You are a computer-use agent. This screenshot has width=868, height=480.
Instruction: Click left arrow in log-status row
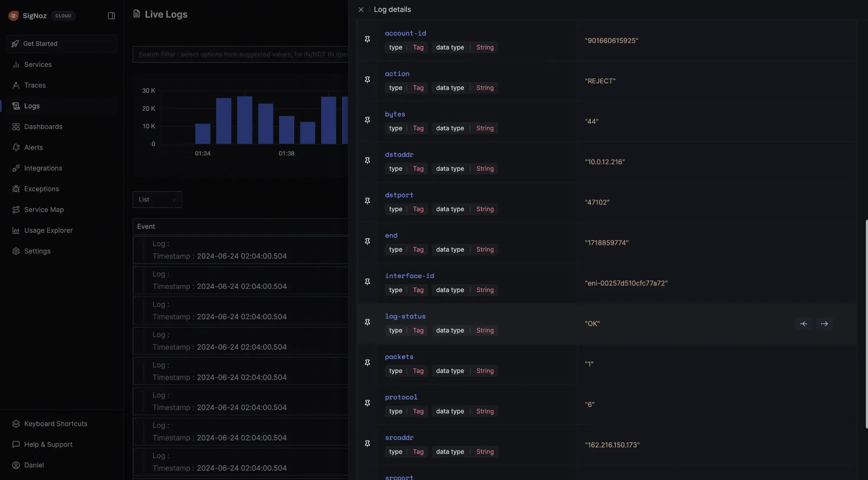[804, 324]
